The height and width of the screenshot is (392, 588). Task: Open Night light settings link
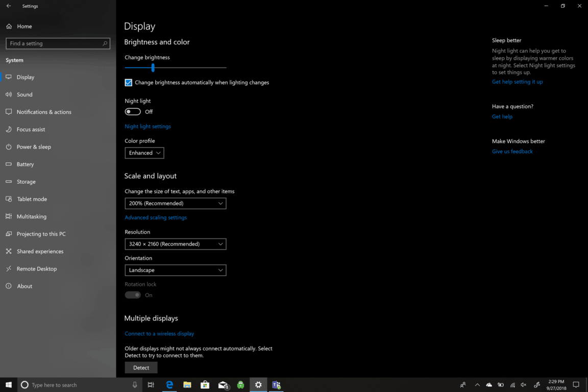pos(148,126)
